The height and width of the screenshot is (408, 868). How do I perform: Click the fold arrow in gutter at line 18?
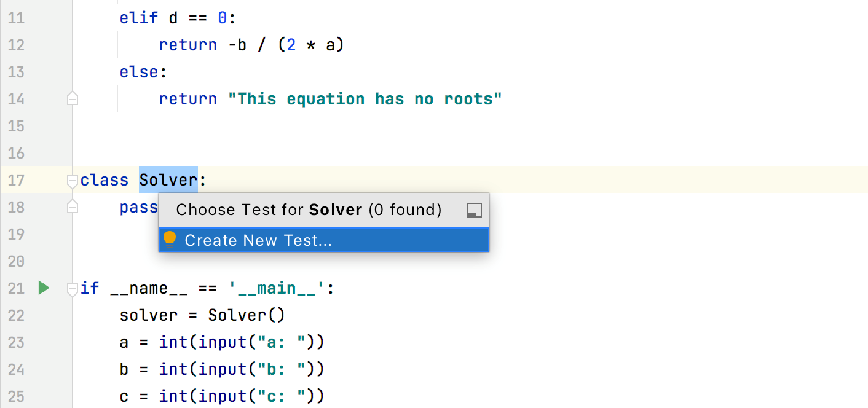(x=72, y=207)
